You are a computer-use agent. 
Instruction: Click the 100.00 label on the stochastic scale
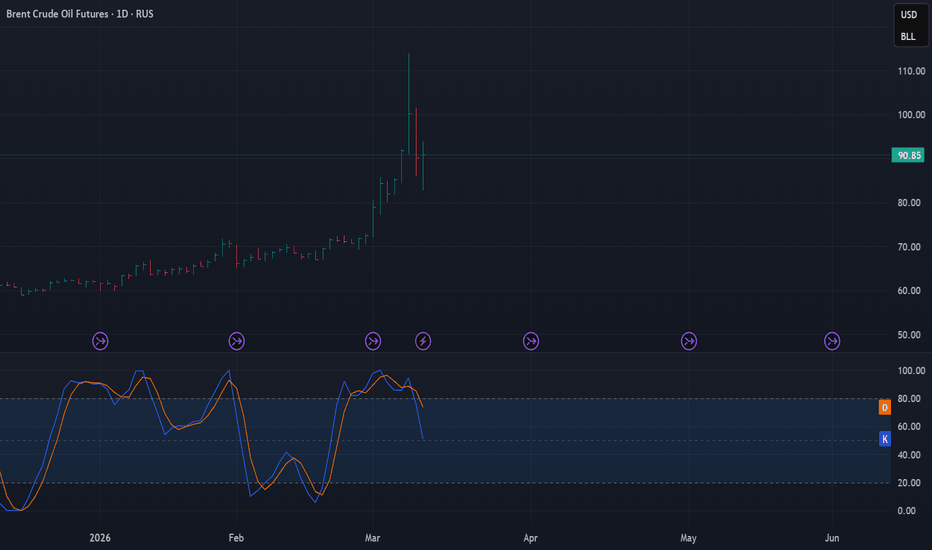click(911, 370)
